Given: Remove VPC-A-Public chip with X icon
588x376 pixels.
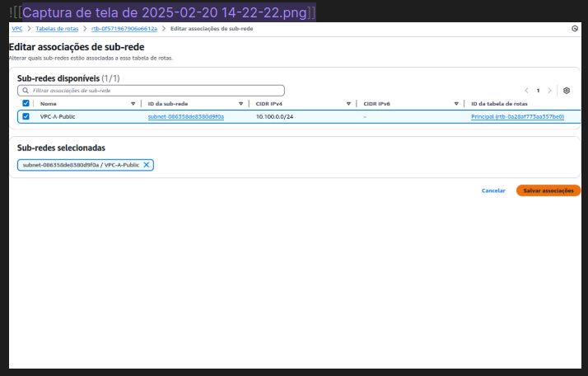Looking at the screenshot, I should [147, 165].
